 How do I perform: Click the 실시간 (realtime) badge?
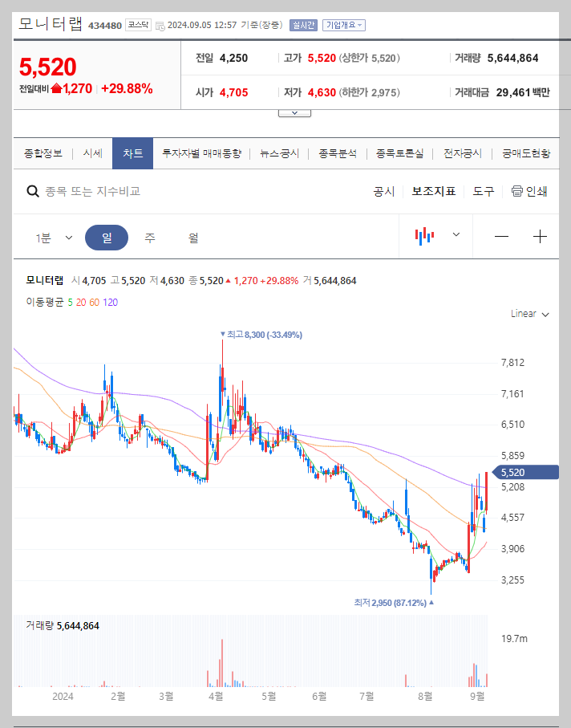302,24
